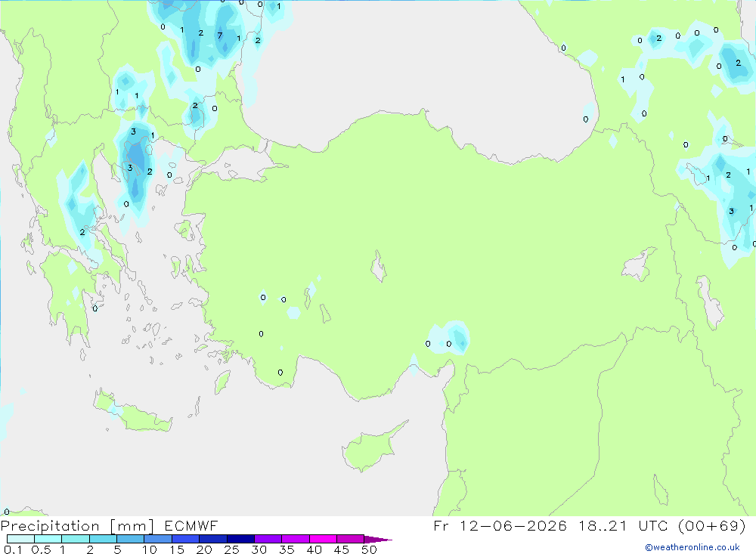Click the legend label "50"
Viewport: 756px width, 554px height.
pos(370,549)
